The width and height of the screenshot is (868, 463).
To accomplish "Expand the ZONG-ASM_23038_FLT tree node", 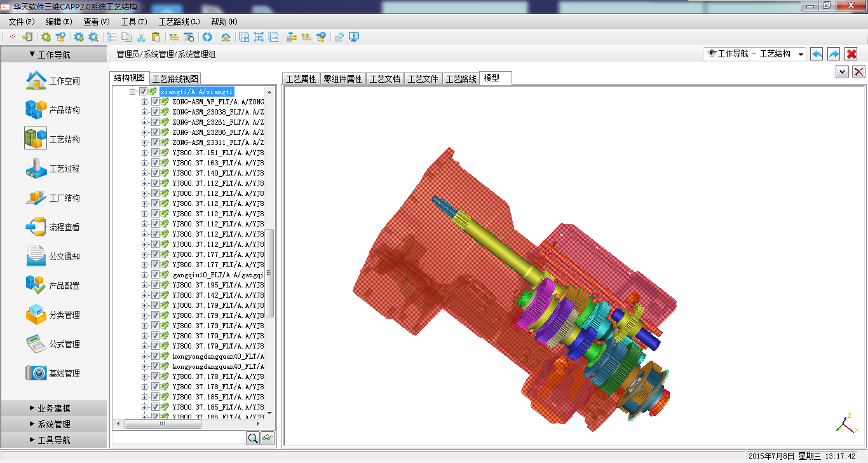I will (x=145, y=112).
